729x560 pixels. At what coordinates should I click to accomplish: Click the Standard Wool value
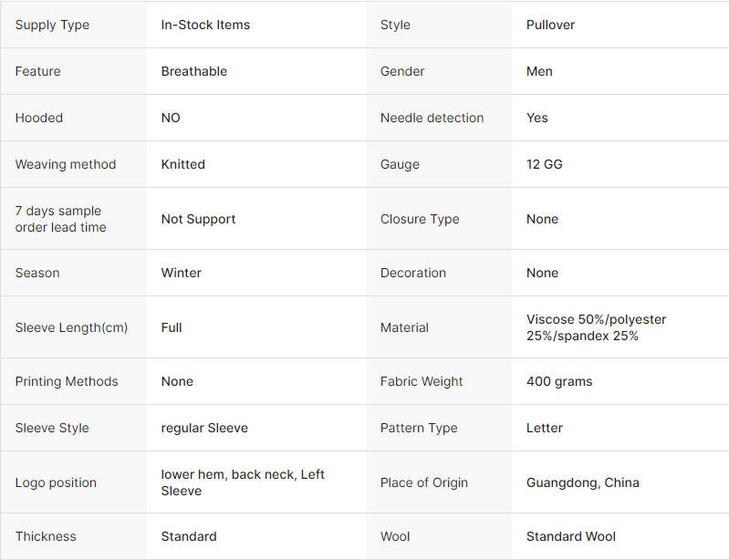[571, 536]
